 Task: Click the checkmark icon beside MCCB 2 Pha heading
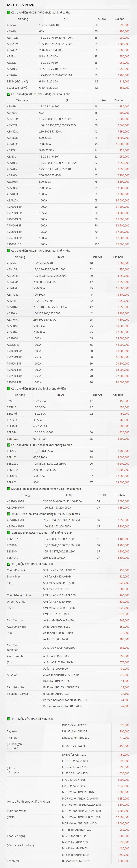click(x=9, y=12)
